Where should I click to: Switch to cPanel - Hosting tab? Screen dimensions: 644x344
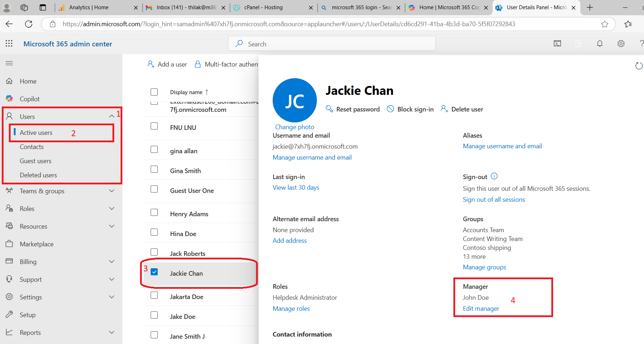click(x=273, y=7)
